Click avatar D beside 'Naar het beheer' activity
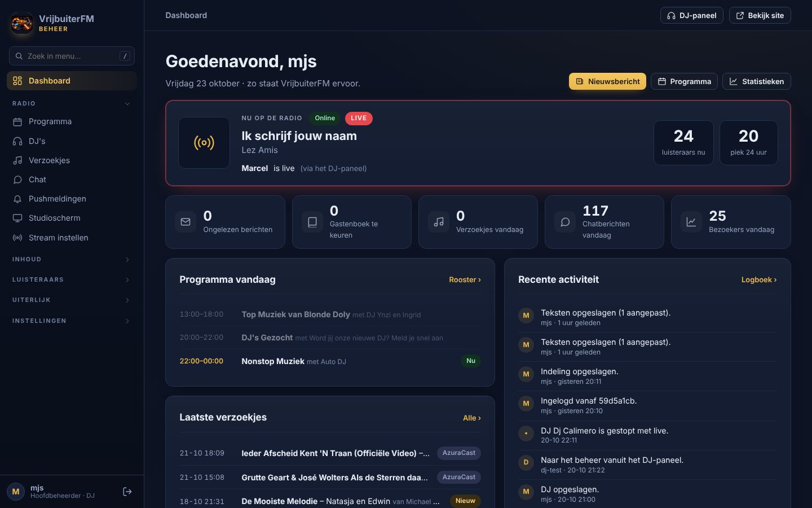Image resolution: width=812 pixels, height=508 pixels. click(x=526, y=462)
